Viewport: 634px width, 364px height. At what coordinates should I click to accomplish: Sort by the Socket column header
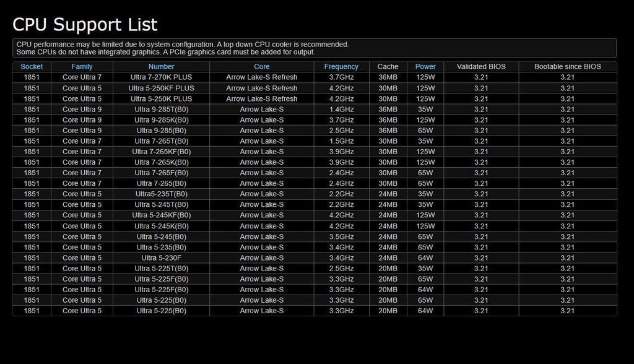click(32, 67)
